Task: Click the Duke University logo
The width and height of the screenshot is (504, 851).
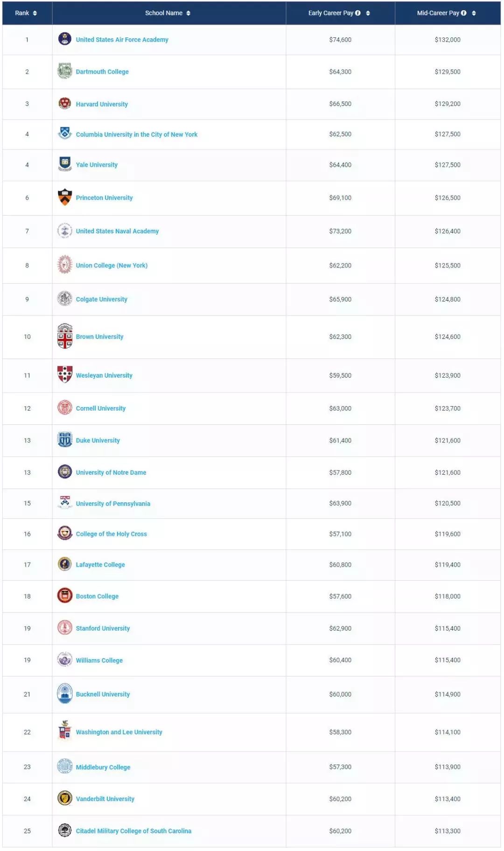Action: click(x=65, y=440)
